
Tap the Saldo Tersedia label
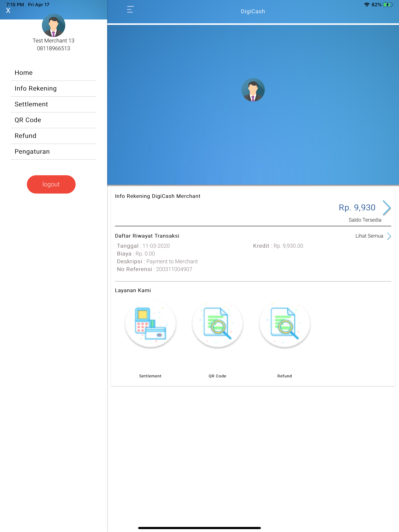pyautogui.click(x=365, y=220)
